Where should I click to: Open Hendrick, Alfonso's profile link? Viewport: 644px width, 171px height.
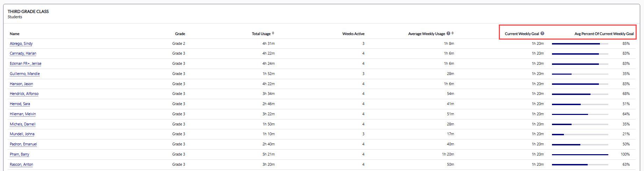pos(24,94)
